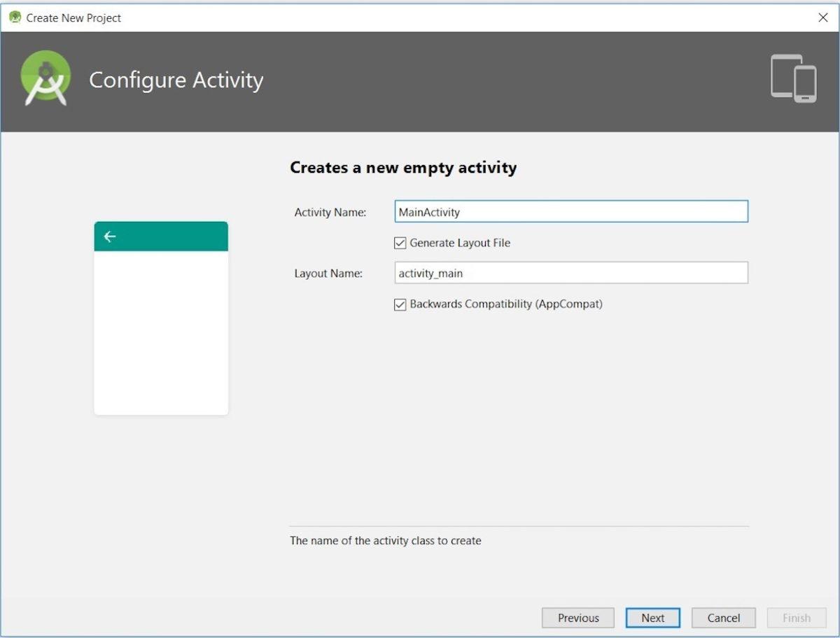Toggle the Generate Layout File checkbox
The image size is (840, 638).
[400, 243]
